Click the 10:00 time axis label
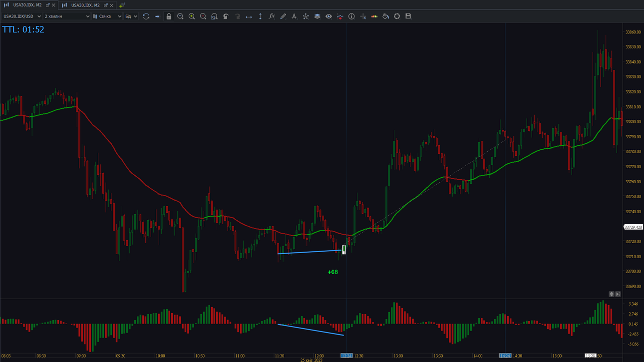The width and height of the screenshot is (644, 362). click(x=160, y=356)
